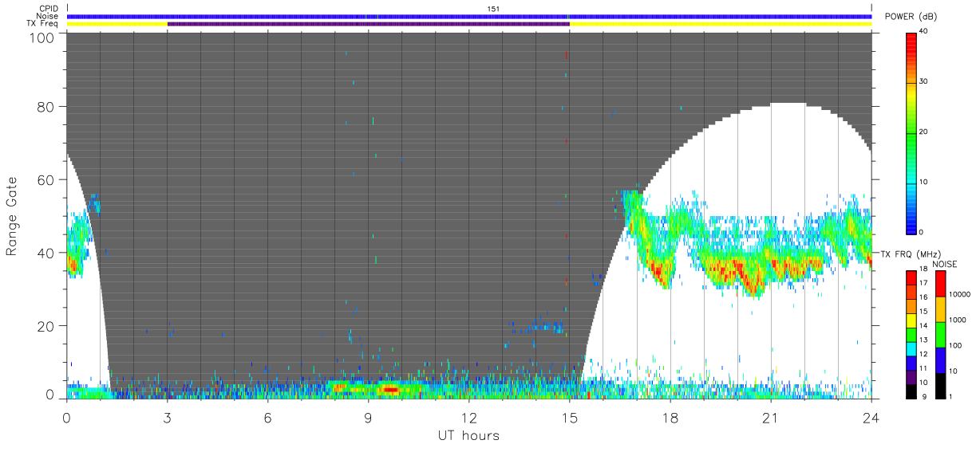This screenshot has width=980, height=452.
Task: Click the 10000 label on NOISE legend
Action: tap(958, 294)
